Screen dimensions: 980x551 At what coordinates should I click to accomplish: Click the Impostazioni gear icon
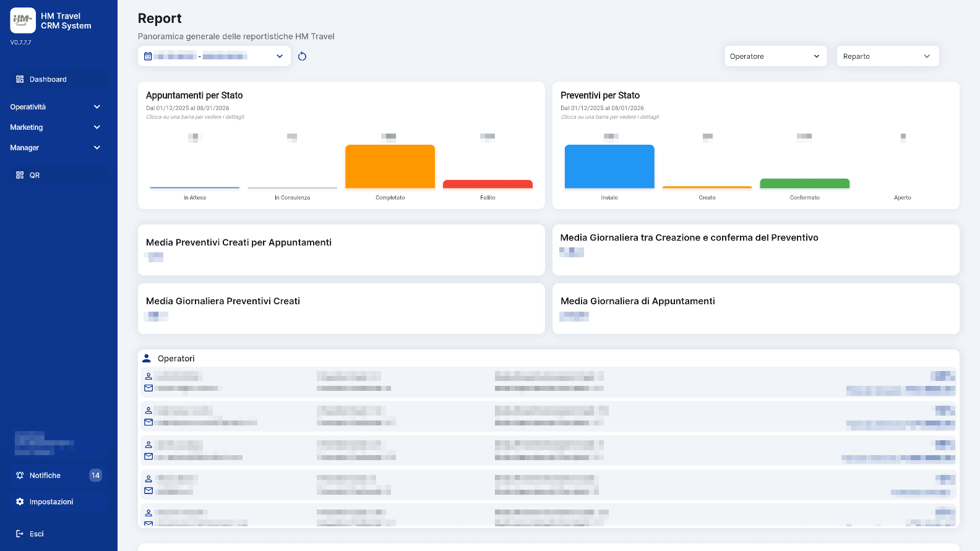pos(20,502)
